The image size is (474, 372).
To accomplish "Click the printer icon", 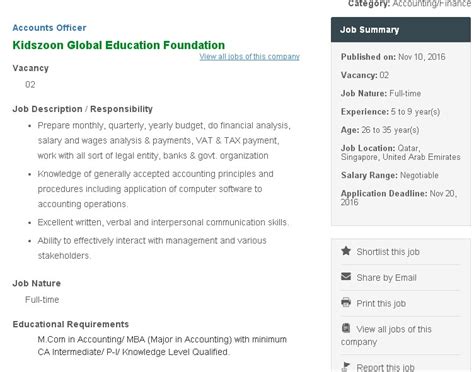I will click(x=346, y=302).
